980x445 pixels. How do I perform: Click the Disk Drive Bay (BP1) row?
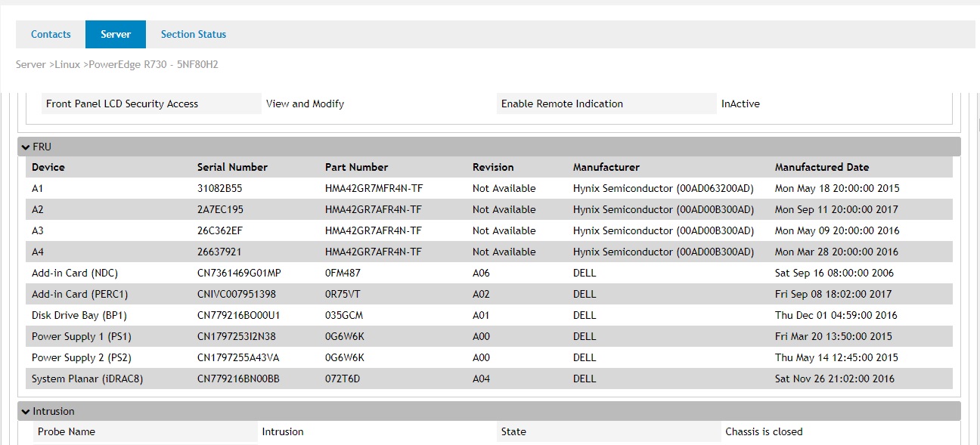(79, 315)
